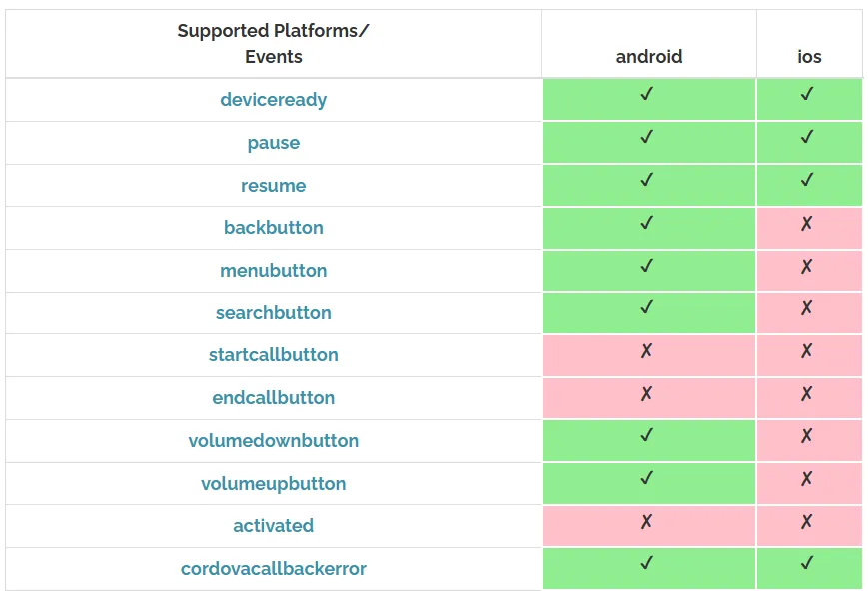The height and width of the screenshot is (597, 868).
Task: Open the resume event link
Action: (x=273, y=186)
